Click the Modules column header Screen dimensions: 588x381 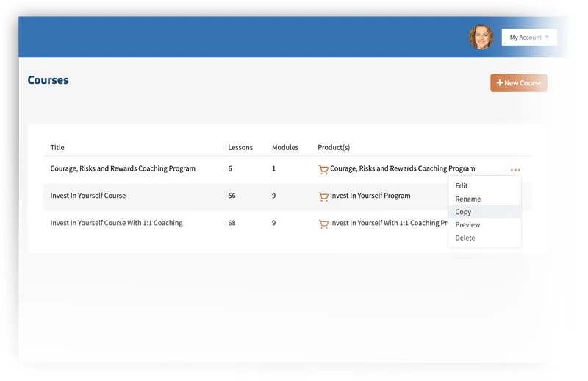(285, 147)
